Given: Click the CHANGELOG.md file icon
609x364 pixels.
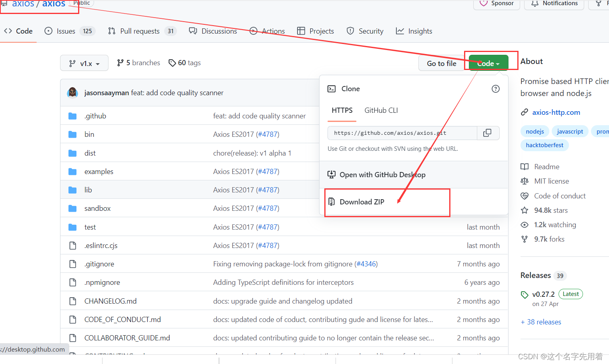Looking at the screenshot, I should point(72,301).
